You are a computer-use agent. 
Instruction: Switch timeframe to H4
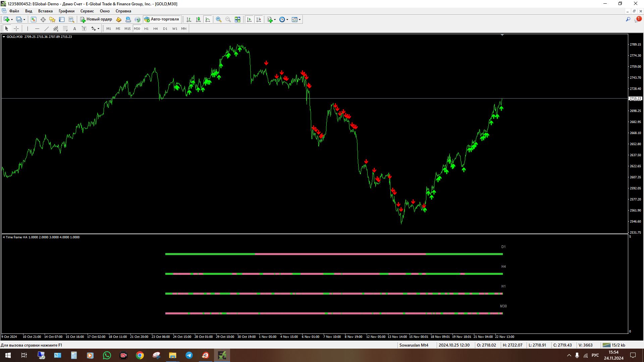pos(156,28)
